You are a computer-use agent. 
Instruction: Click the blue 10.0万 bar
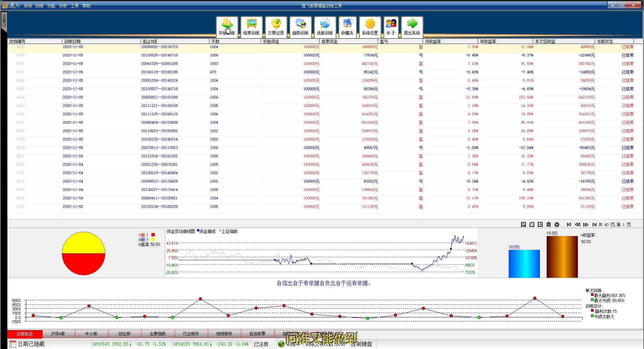click(524, 264)
